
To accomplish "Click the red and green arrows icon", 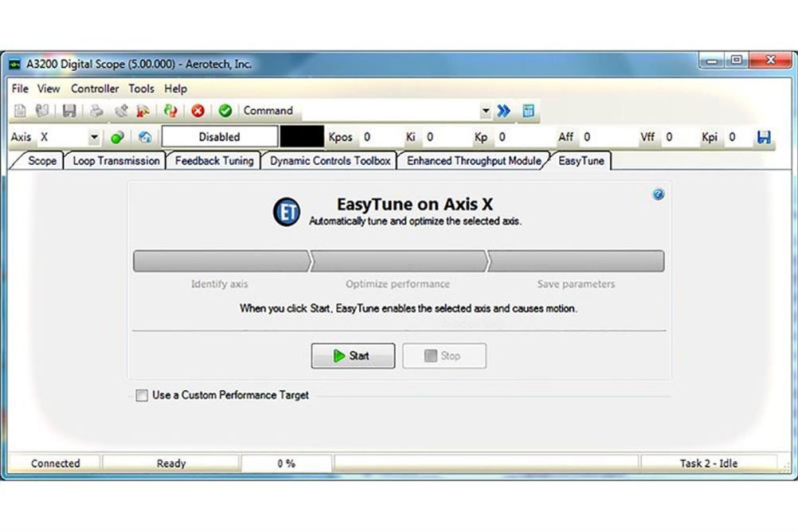I will 170,111.
